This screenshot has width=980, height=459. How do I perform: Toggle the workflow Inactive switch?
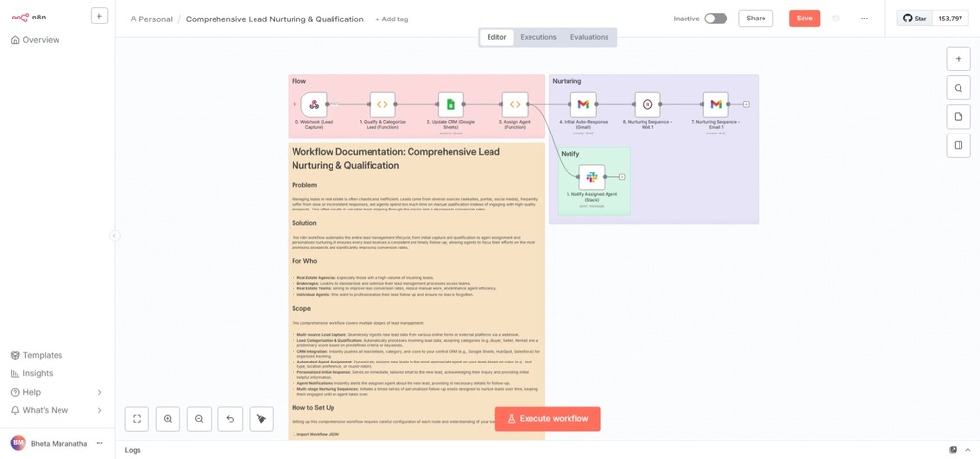(x=716, y=19)
